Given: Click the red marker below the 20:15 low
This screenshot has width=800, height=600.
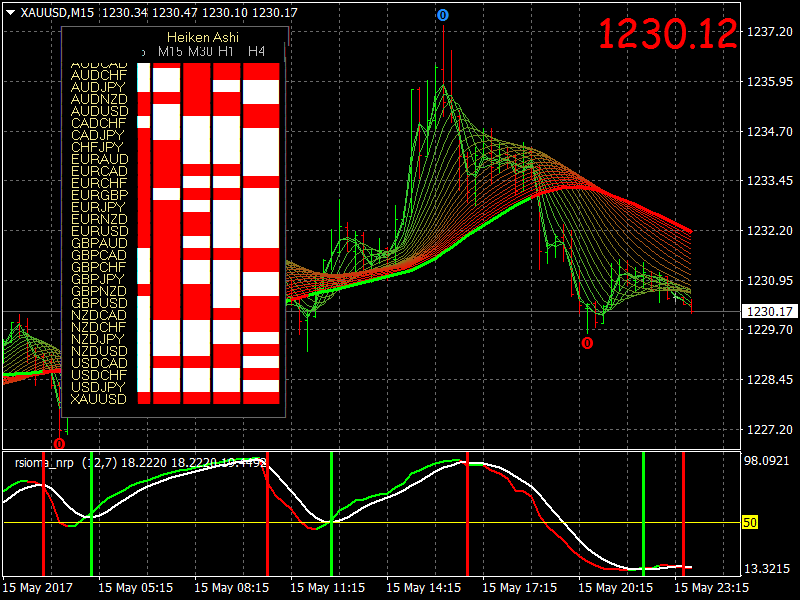Looking at the screenshot, I should [587, 343].
